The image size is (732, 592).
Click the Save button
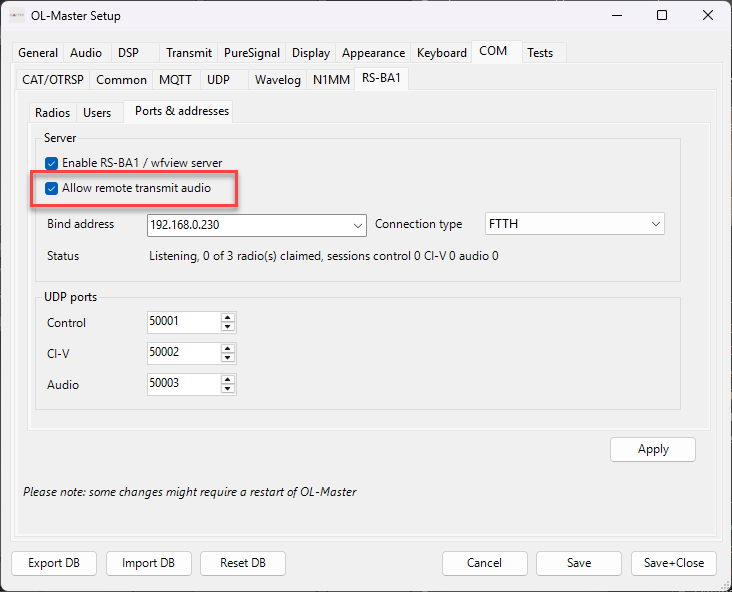pos(579,564)
